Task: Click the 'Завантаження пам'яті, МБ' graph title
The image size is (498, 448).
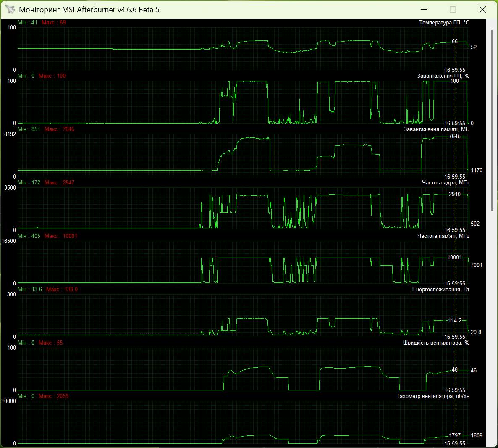Action: coord(436,129)
